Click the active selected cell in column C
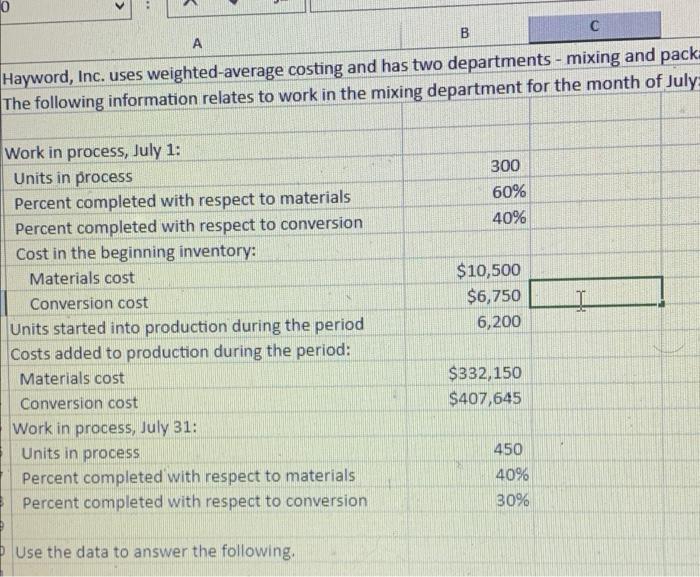700x577 pixels. (x=596, y=292)
